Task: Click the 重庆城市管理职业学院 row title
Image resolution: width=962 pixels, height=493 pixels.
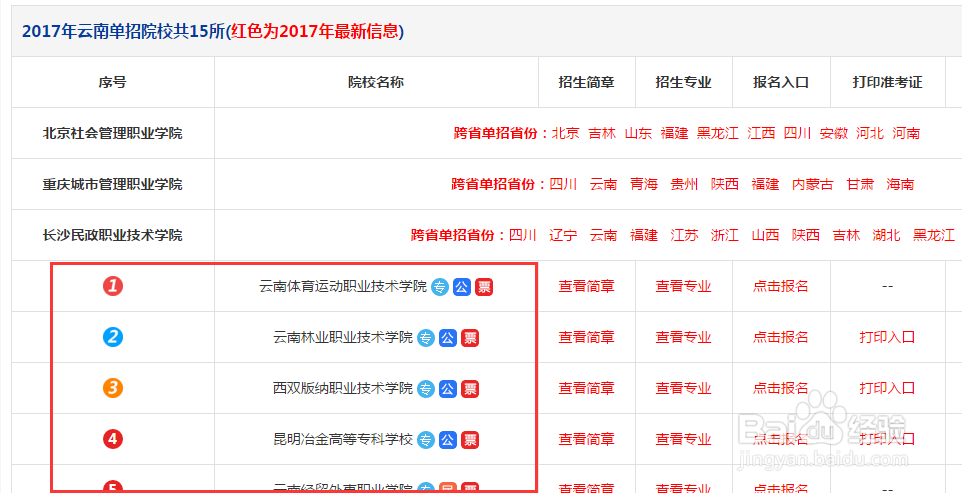Action: [112, 184]
